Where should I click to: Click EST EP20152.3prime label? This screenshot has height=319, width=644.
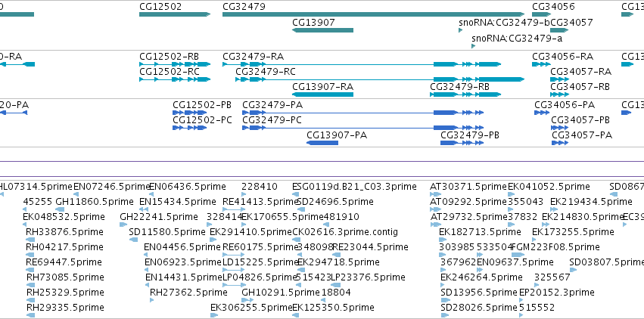click(557, 293)
